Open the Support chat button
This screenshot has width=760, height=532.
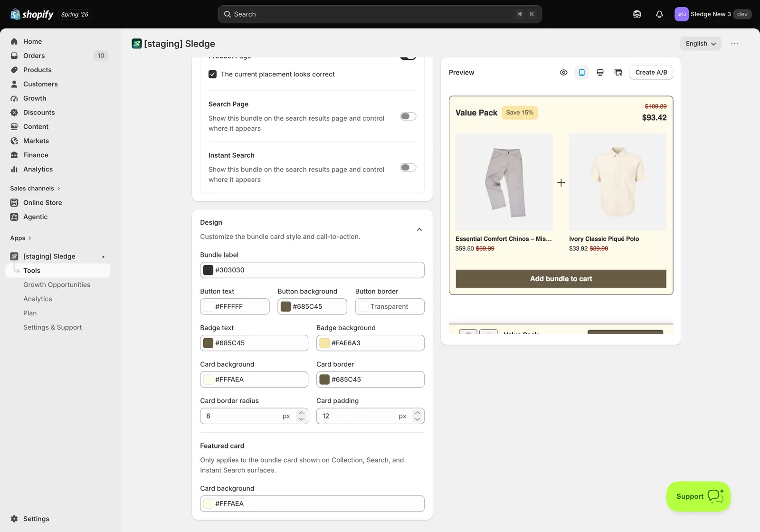[698, 496]
